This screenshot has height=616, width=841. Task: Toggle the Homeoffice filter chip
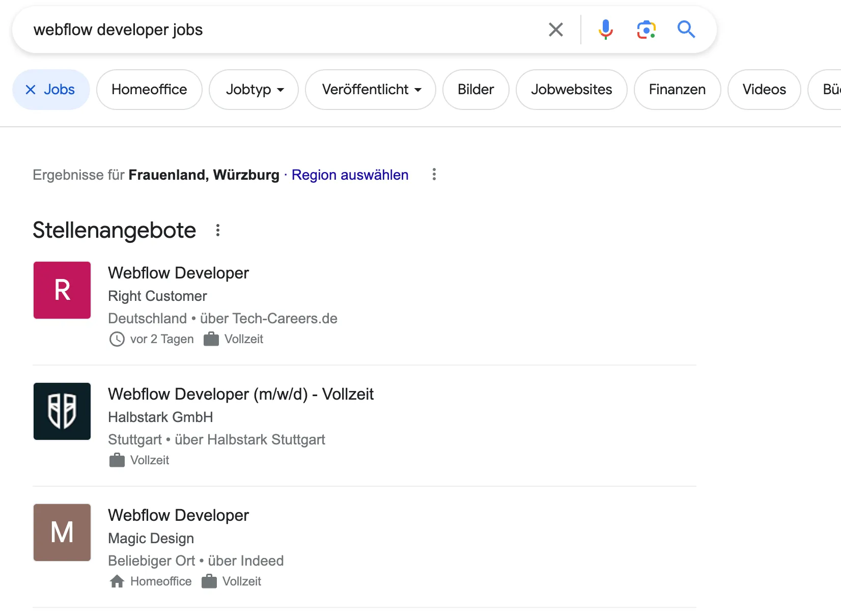tap(149, 90)
